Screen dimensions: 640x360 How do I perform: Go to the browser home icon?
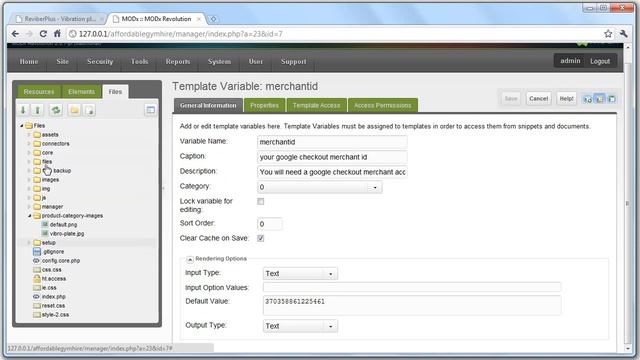pyautogui.click(x=58, y=34)
